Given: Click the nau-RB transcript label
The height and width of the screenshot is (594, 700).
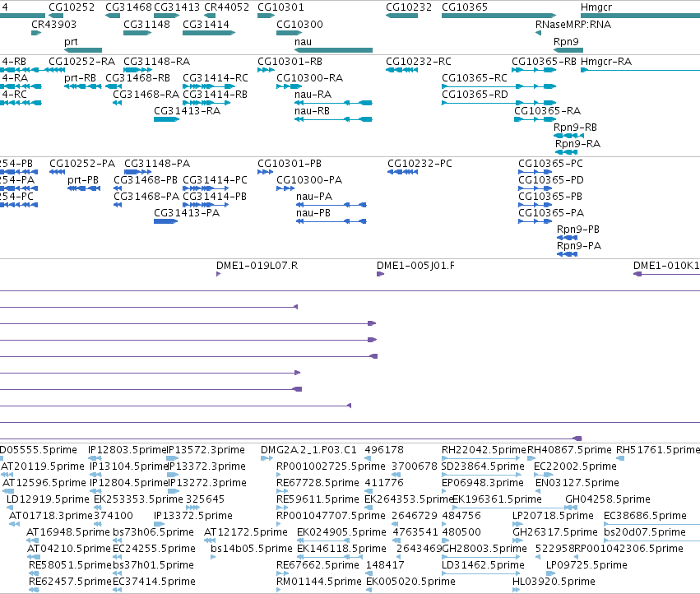Looking at the screenshot, I should (x=312, y=111).
